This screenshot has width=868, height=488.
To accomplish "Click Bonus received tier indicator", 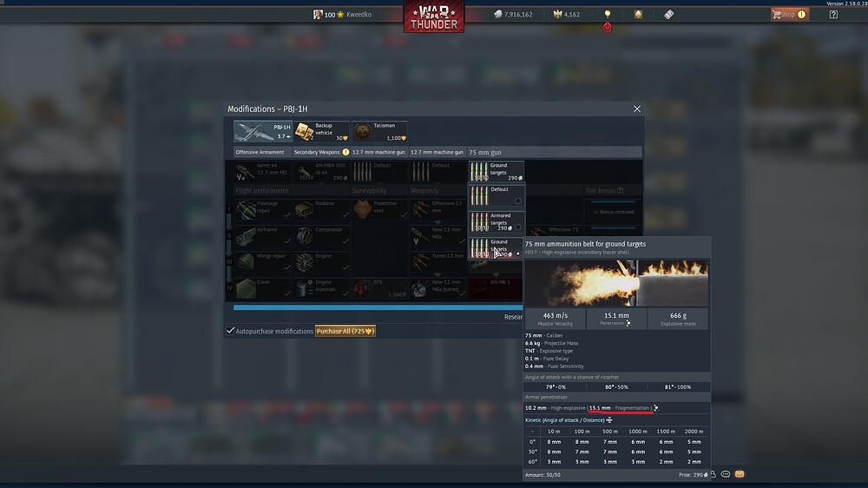I will (614, 212).
